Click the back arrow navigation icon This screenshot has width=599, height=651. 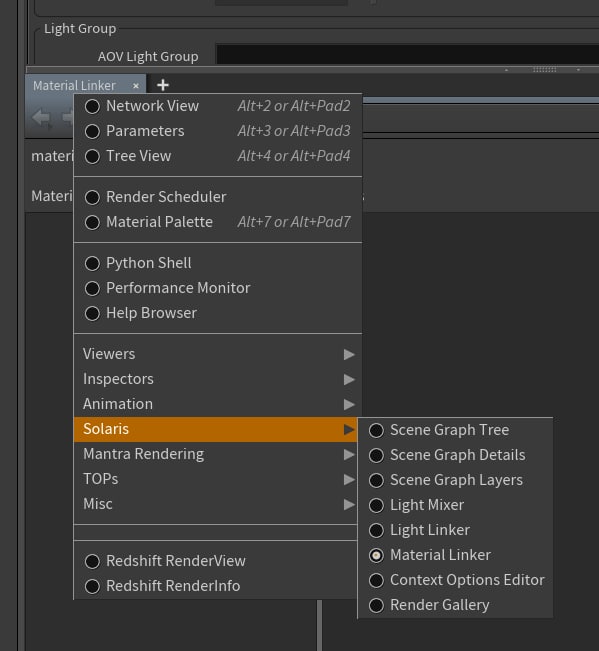42,117
